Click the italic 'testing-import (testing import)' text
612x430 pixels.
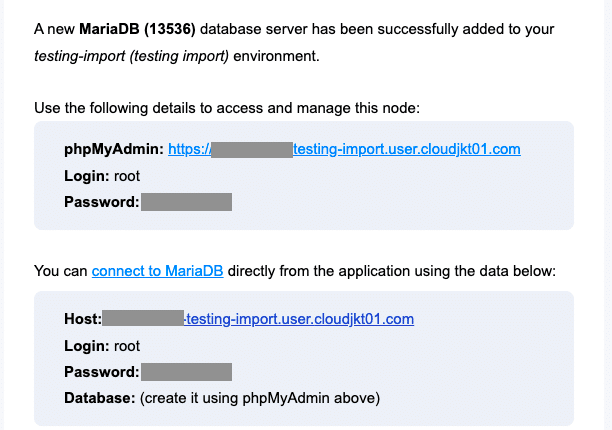pos(131,56)
